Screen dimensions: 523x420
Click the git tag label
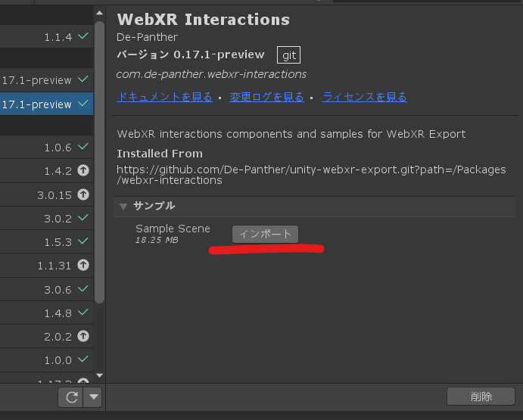click(x=289, y=55)
